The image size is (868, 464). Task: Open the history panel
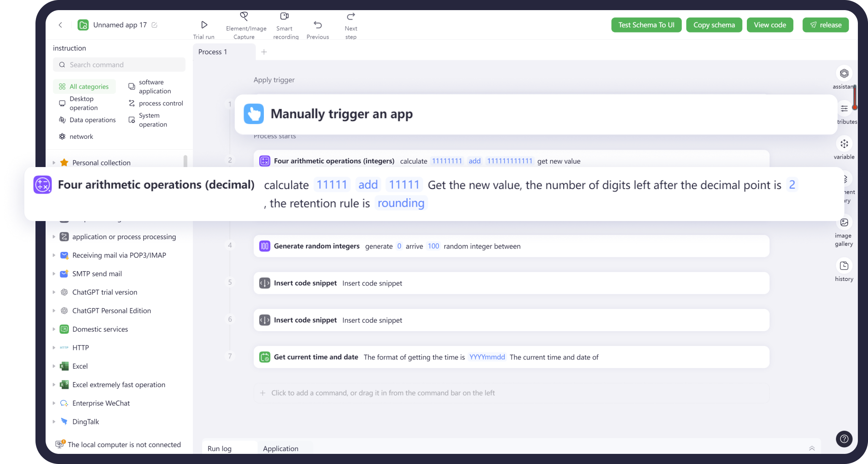tap(844, 266)
